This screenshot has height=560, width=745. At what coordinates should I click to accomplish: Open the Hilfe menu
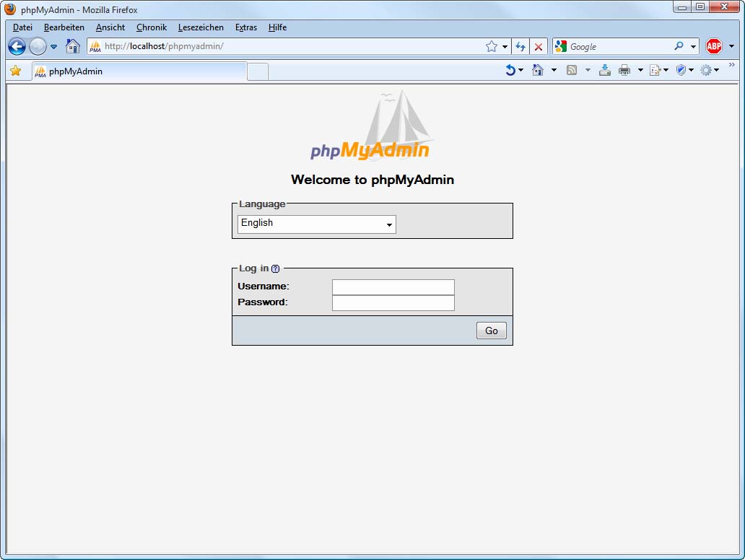click(x=277, y=27)
